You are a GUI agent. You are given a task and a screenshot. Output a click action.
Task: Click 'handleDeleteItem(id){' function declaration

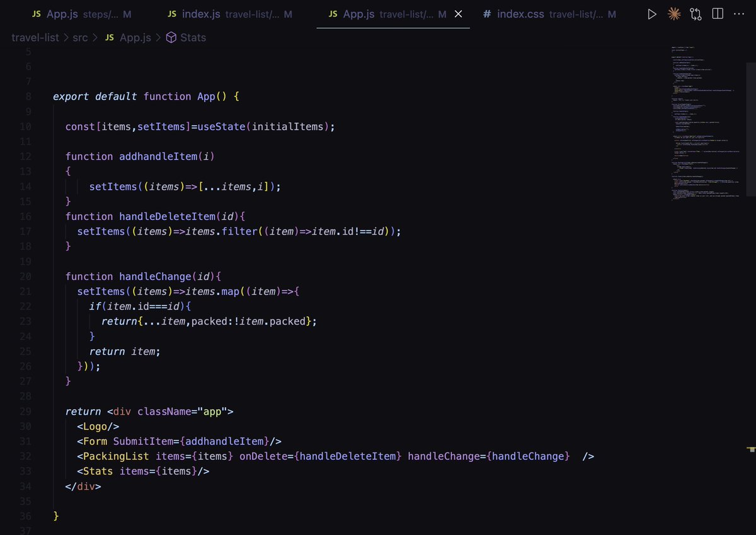pyautogui.click(x=182, y=217)
